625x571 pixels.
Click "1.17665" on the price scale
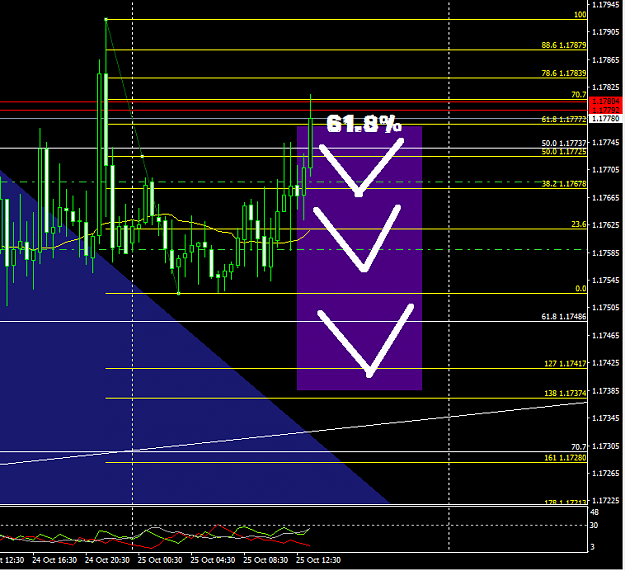click(x=606, y=198)
